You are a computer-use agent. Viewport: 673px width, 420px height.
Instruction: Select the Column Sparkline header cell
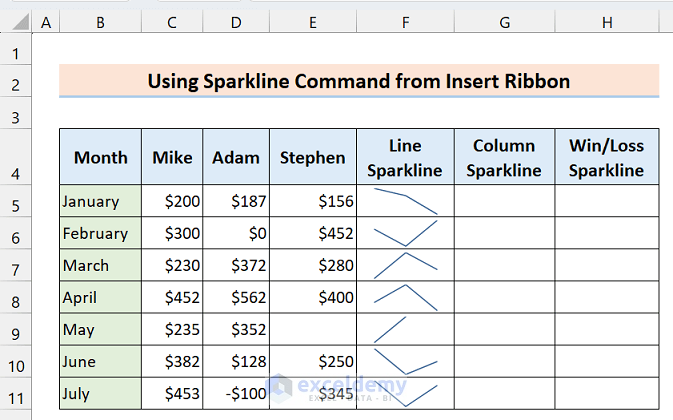504,157
